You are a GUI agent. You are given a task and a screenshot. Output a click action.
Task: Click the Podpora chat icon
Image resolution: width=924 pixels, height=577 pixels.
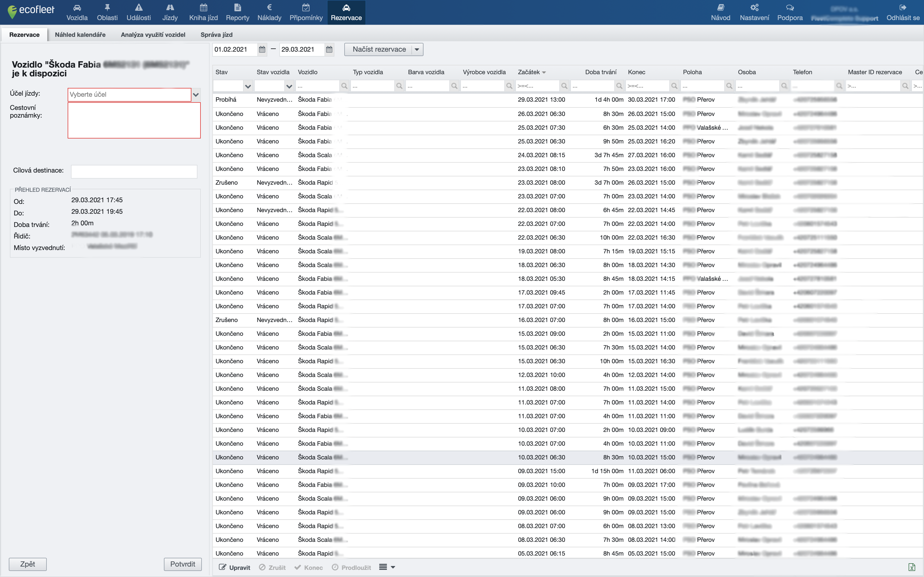click(790, 8)
